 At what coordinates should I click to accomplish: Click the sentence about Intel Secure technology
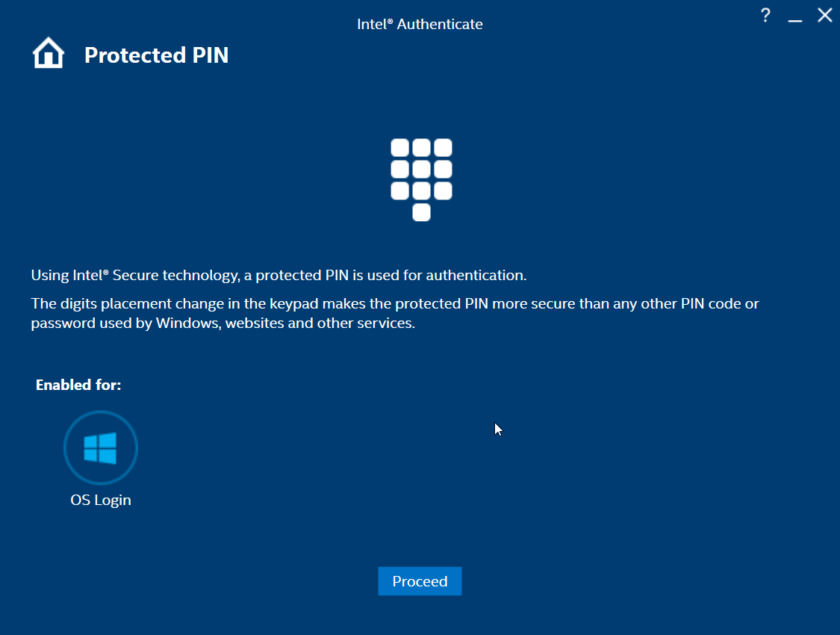pyautogui.click(x=279, y=276)
